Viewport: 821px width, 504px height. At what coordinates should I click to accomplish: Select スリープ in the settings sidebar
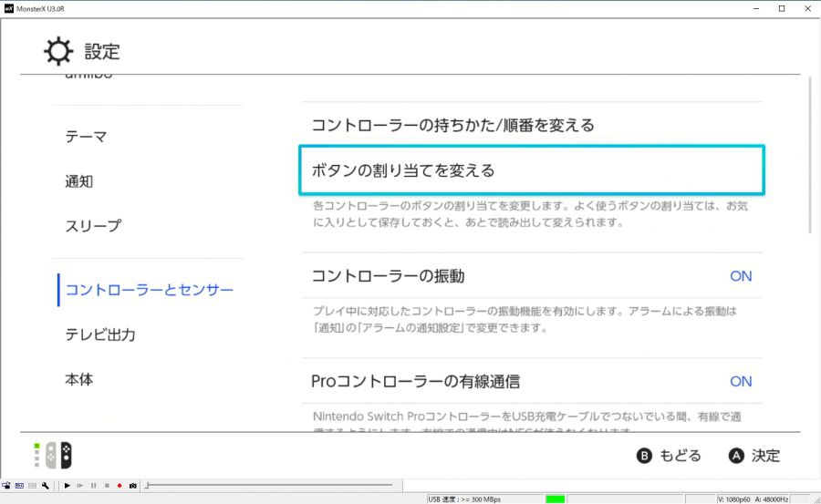[x=93, y=226]
